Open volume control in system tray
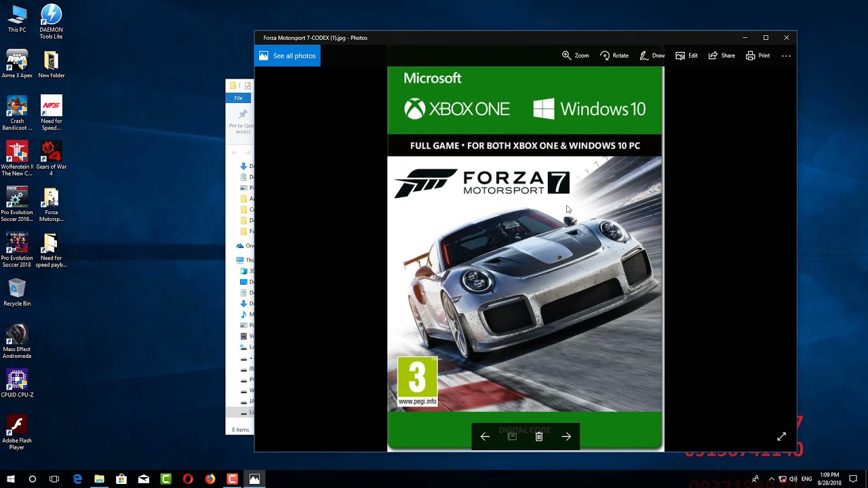The width and height of the screenshot is (868, 488). click(x=793, y=479)
